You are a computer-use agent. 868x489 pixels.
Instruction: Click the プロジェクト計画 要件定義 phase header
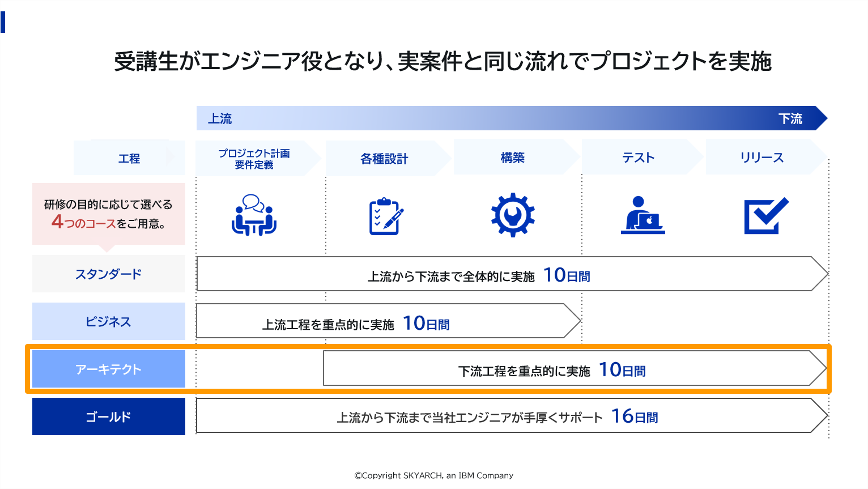pos(254,159)
